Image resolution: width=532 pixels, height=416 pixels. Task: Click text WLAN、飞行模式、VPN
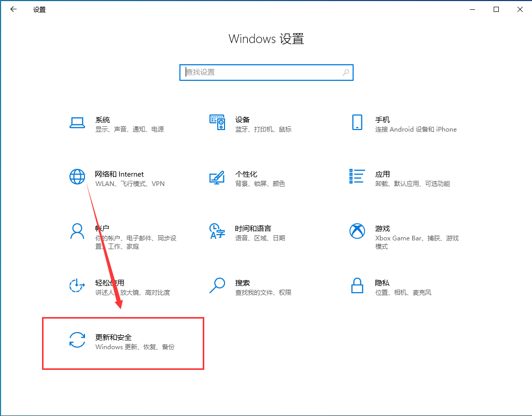130,184
